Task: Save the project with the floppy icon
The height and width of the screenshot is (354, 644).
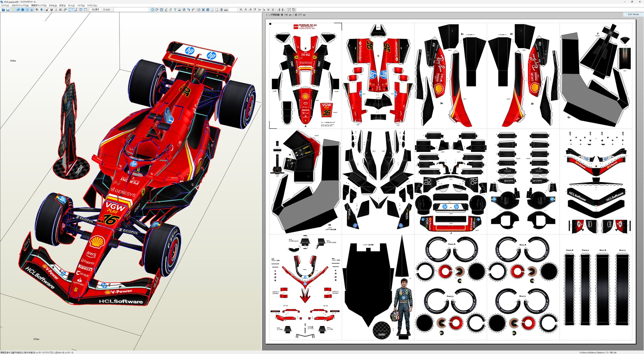Action: tap(8, 10)
